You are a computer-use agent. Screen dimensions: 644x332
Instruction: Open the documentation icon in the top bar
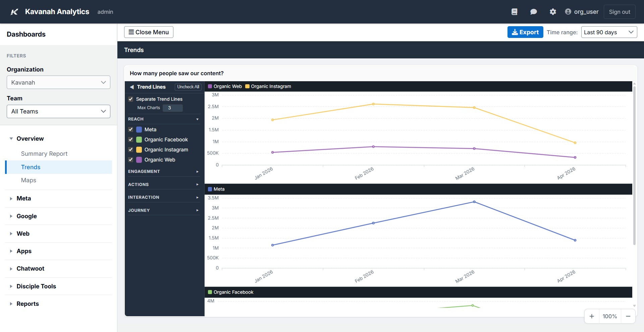click(x=514, y=11)
